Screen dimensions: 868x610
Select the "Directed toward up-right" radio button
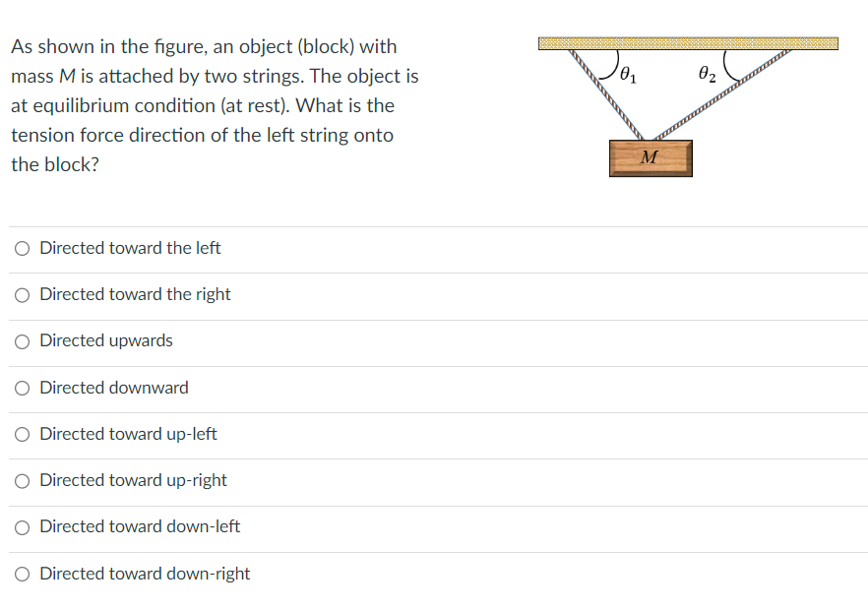[x=21, y=481]
